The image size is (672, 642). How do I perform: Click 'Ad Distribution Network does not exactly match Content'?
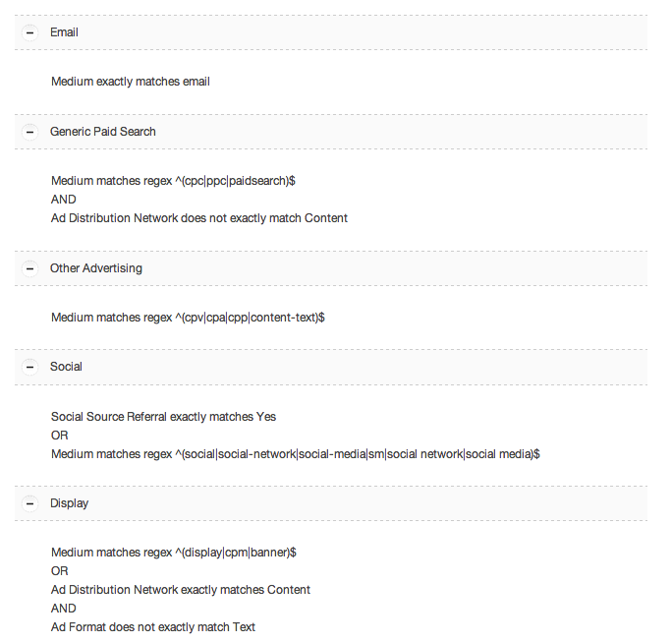tap(199, 218)
